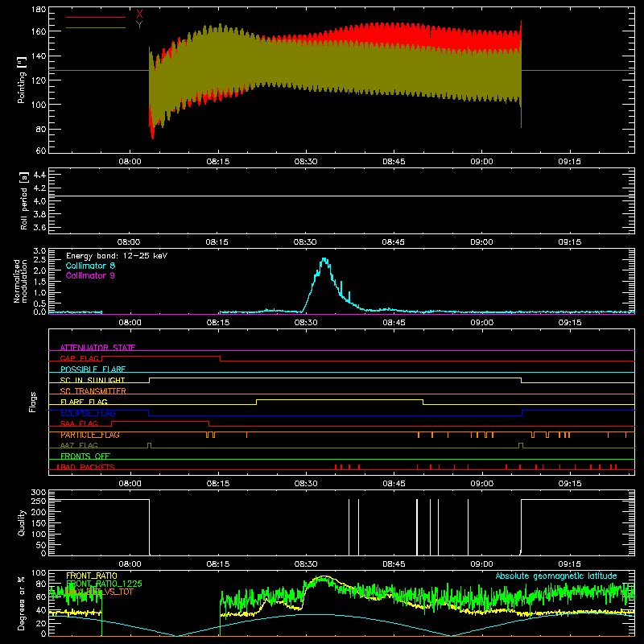The width and height of the screenshot is (644, 644).
Task: Click the SAA_FLAG label
Action: tap(79, 423)
